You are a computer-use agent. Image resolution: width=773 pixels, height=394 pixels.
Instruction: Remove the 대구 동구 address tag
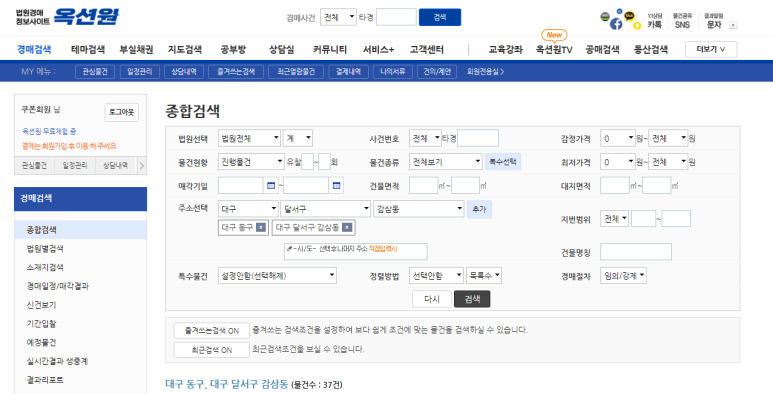click(x=261, y=227)
